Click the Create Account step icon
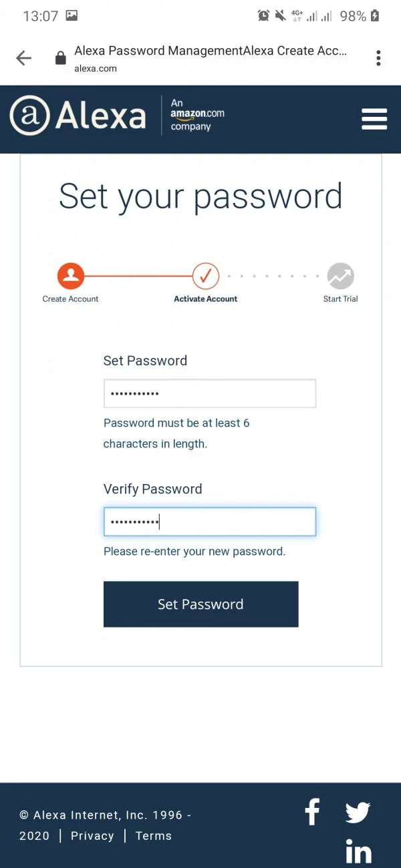401x868 pixels. tap(70, 275)
